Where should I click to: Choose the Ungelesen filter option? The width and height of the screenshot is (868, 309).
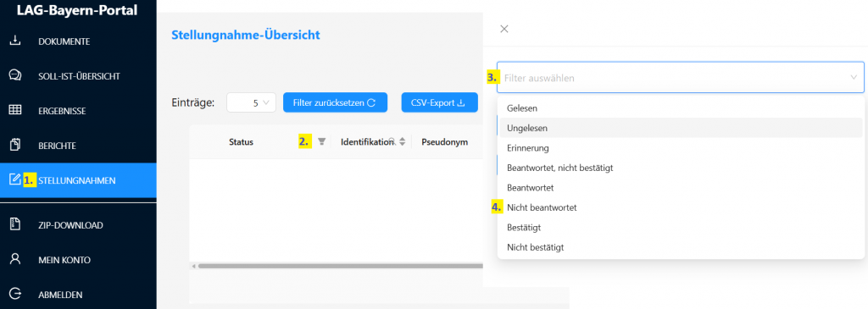click(x=681, y=128)
